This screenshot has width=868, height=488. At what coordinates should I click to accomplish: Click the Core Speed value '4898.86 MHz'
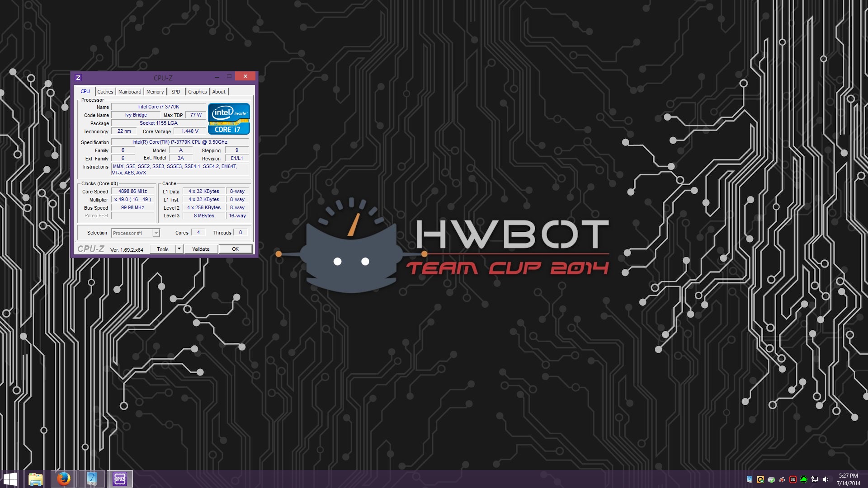point(132,192)
